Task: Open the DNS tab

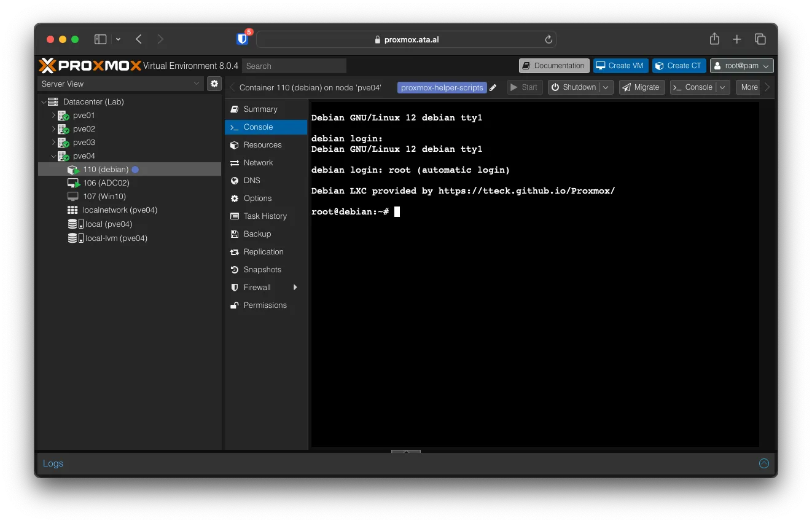Action: click(266, 181)
